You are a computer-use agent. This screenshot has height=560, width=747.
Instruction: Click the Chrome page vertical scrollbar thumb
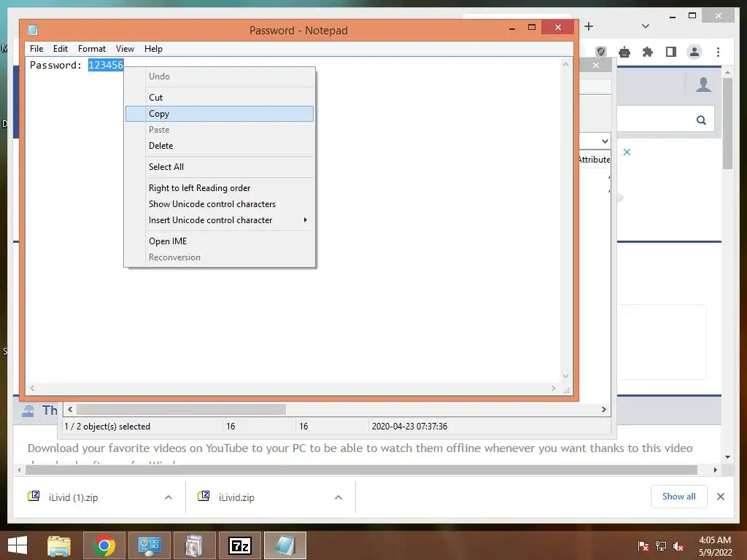coord(727,124)
